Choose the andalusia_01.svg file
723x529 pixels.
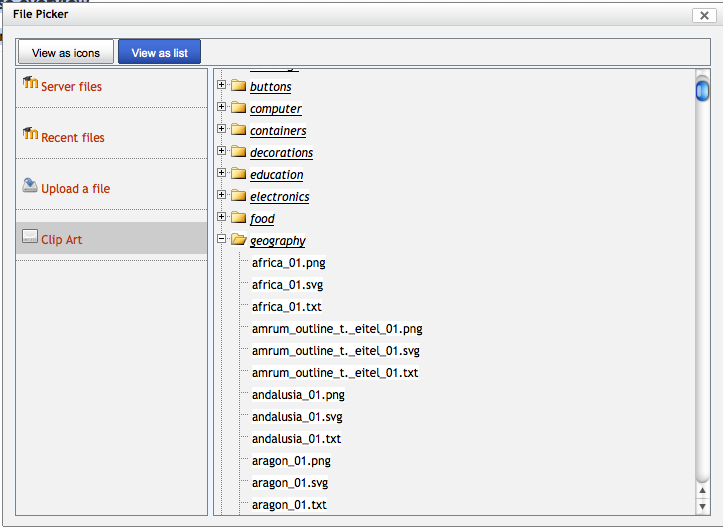[297, 417]
